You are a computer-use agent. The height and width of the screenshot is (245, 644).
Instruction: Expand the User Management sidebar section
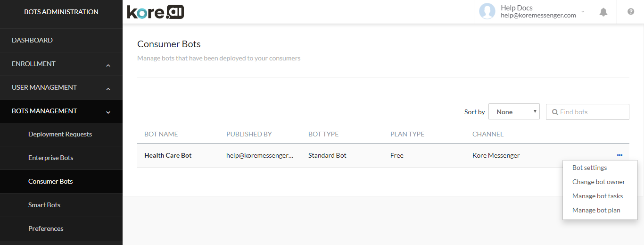coord(108,88)
